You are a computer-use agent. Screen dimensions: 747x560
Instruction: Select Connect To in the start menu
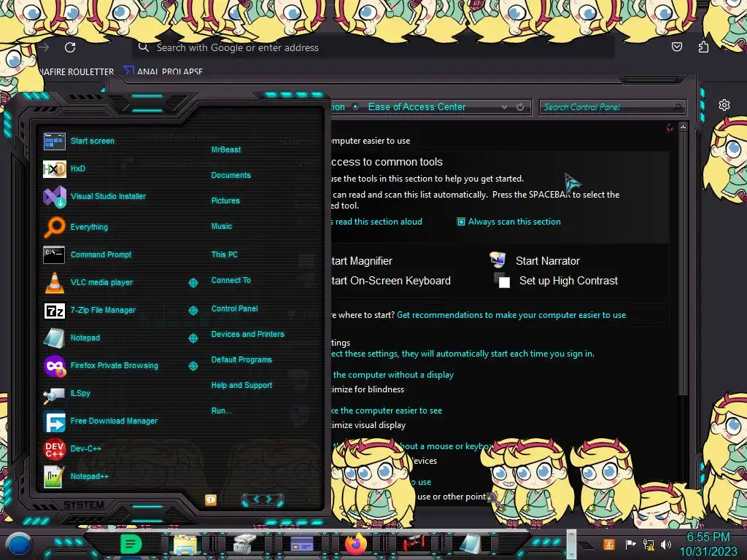pos(231,280)
